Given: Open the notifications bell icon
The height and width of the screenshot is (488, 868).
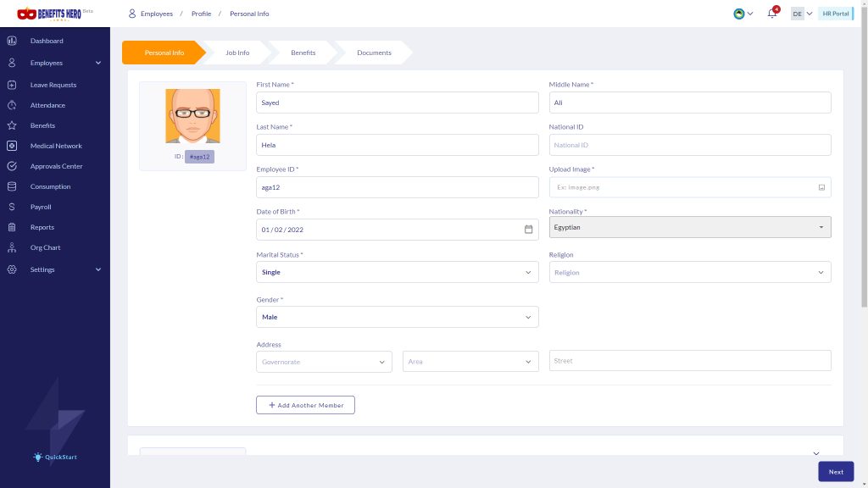Looking at the screenshot, I should click(772, 14).
